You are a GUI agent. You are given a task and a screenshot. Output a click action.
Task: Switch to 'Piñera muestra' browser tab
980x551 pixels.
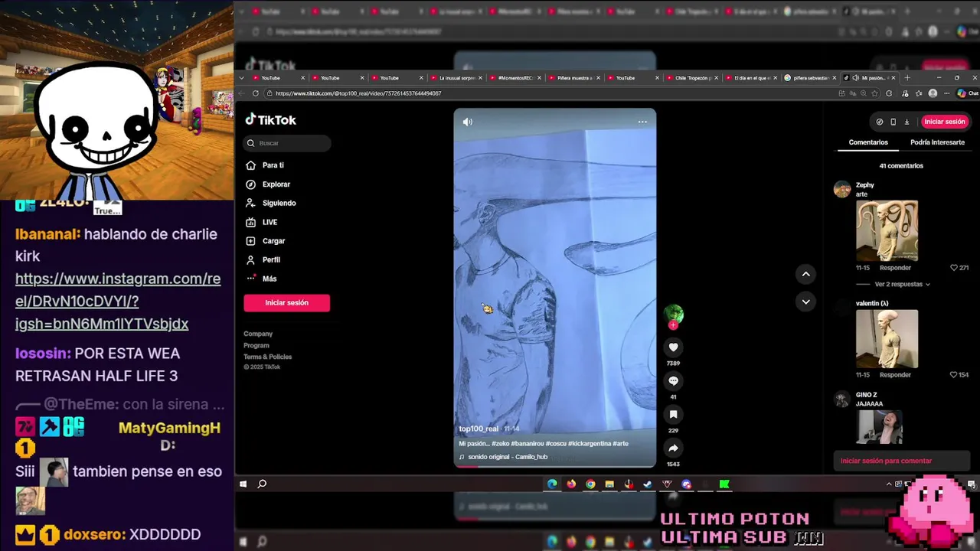tap(573, 78)
